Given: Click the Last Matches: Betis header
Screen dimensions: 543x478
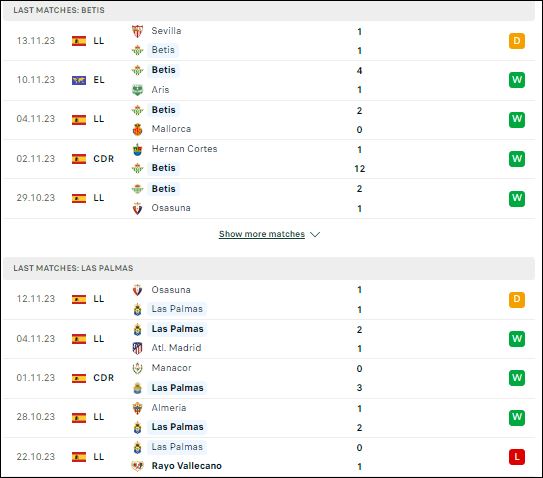Looking at the screenshot, I should click(x=59, y=10).
